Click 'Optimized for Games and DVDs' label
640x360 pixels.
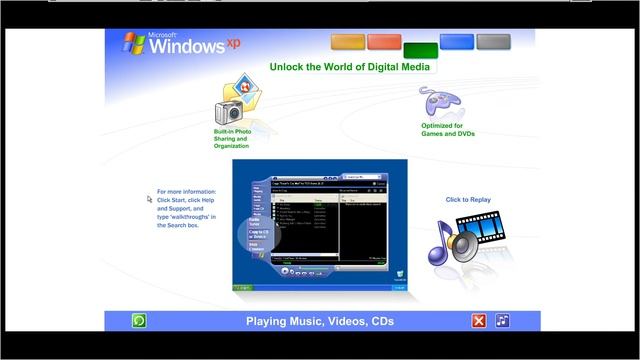(448, 130)
